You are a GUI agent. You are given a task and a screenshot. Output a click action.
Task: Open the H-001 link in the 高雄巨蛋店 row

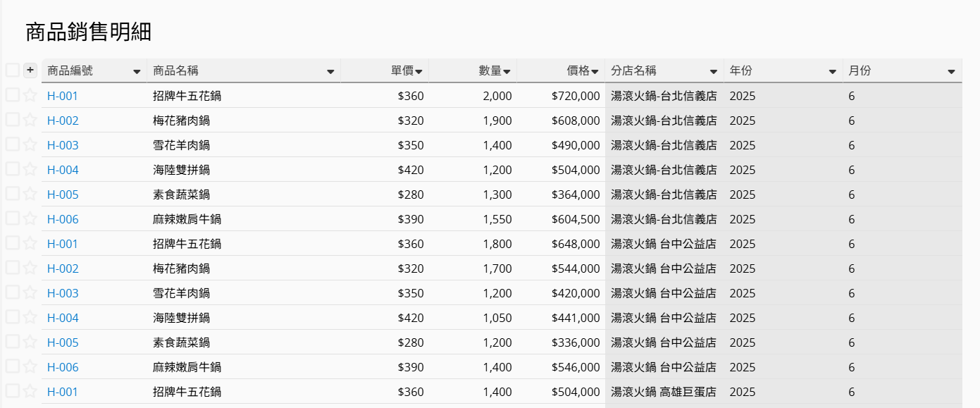coord(63,392)
